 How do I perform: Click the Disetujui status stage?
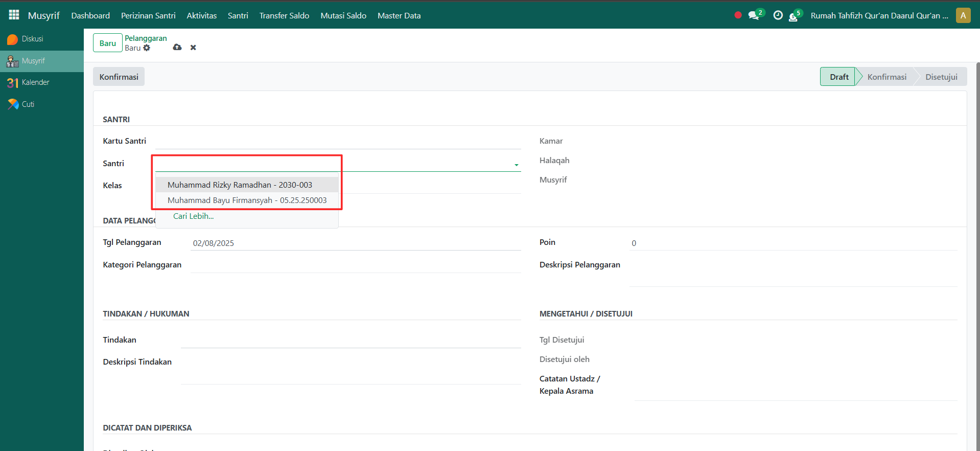941,77
